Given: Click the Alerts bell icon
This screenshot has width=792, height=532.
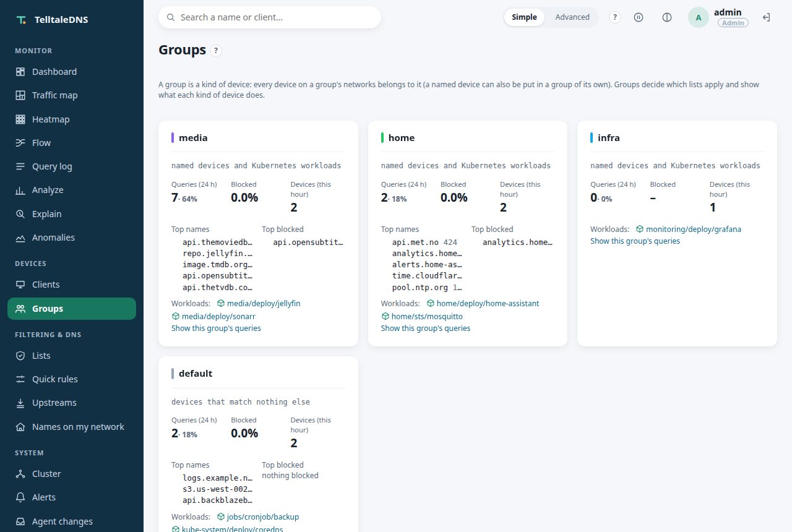Looking at the screenshot, I should [20, 497].
